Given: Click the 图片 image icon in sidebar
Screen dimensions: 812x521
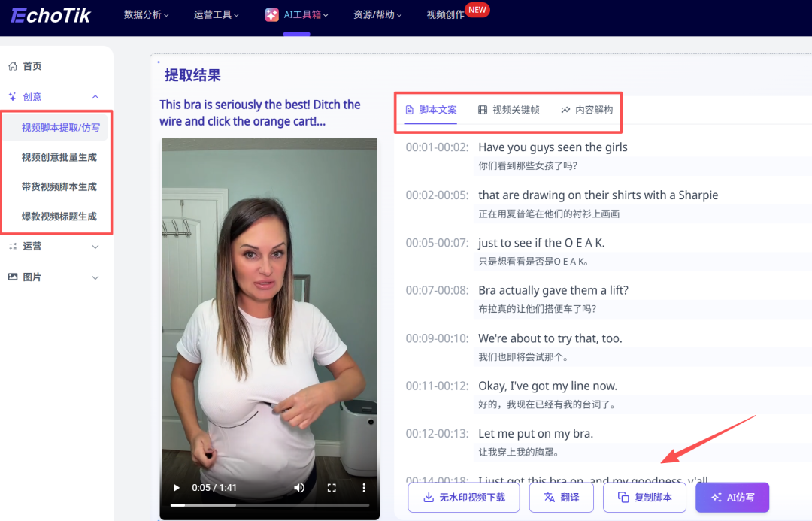Looking at the screenshot, I should pyautogui.click(x=13, y=277).
